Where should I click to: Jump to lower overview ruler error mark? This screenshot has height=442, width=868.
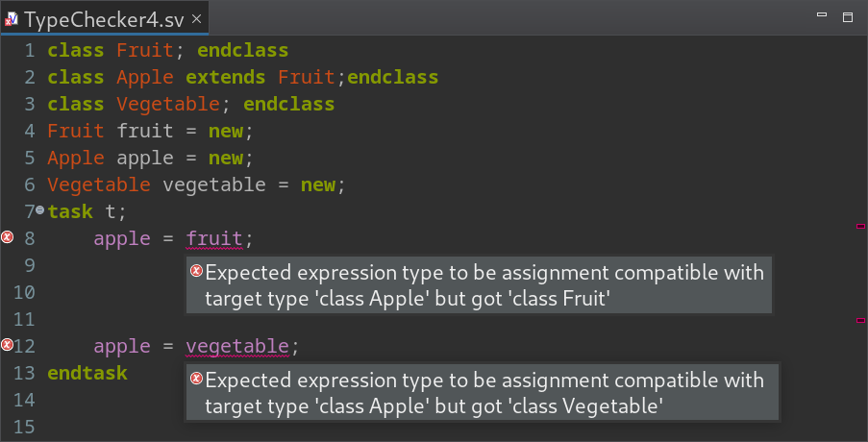860,320
